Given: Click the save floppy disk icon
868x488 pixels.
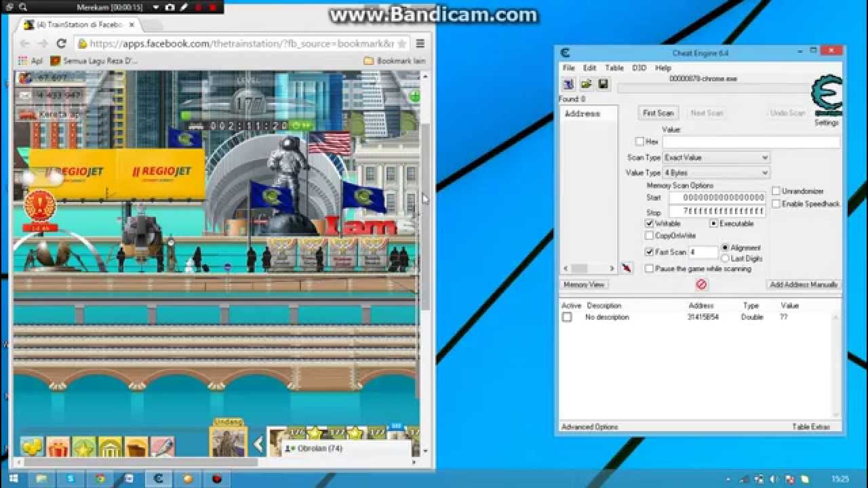Looking at the screenshot, I should (x=603, y=84).
